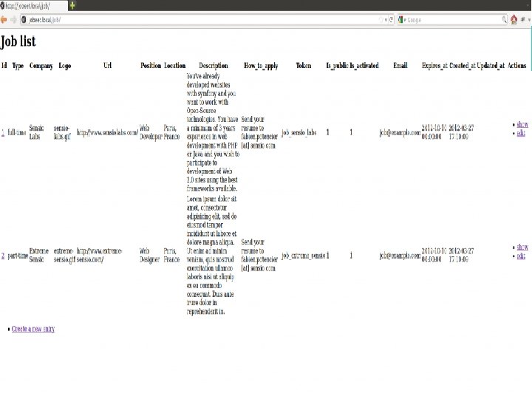Click the How_to_apply column header

click(x=261, y=66)
